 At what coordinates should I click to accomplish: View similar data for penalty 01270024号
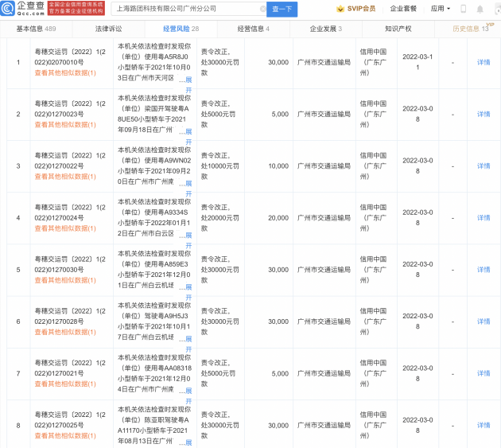65,228
